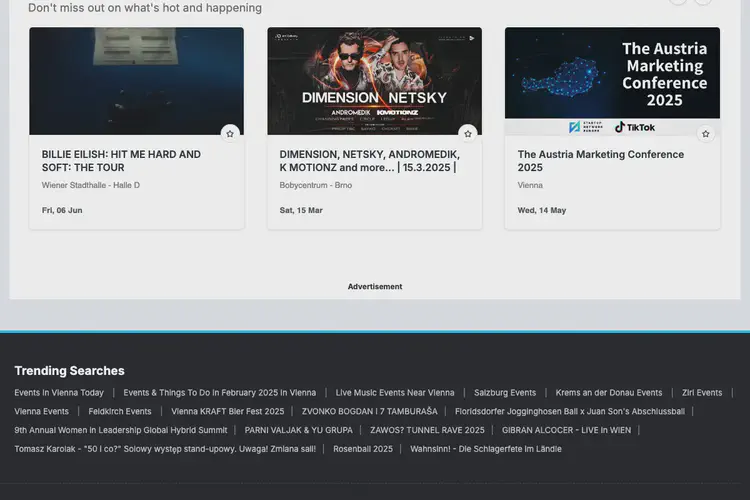This screenshot has height=500, width=750.
Task: Click the Advertisement label
Action: (375, 287)
